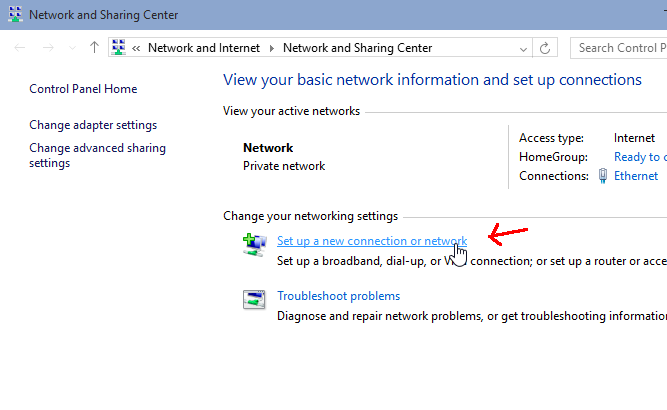
Task: Click Network and Sharing Center breadcrumb
Action: point(357,48)
